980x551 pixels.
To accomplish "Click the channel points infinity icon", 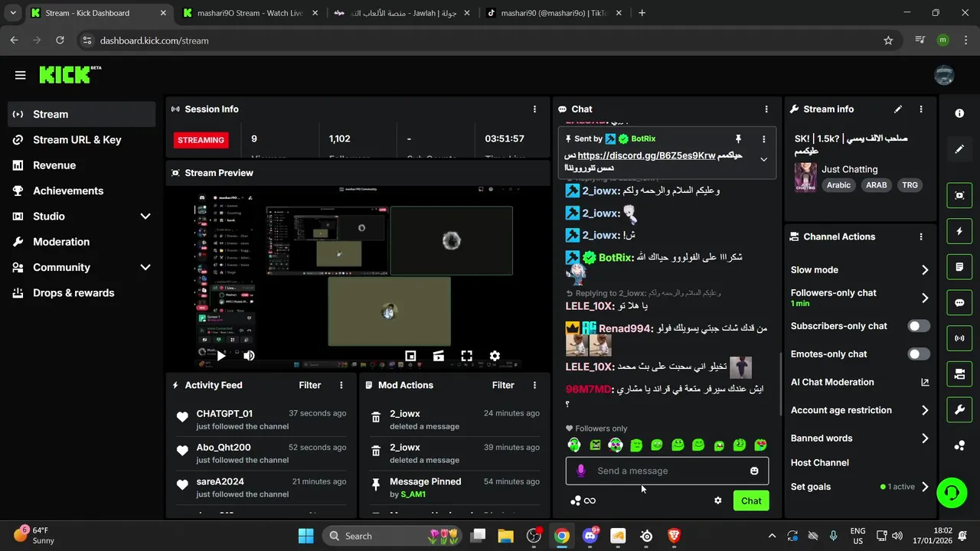I will (590, 500).
